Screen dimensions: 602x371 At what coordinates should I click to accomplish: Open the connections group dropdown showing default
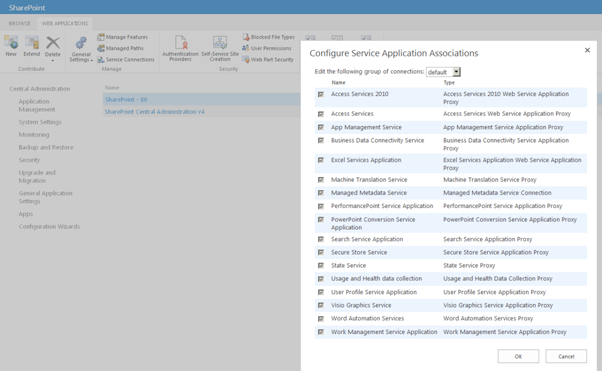(x=443, y=72)
